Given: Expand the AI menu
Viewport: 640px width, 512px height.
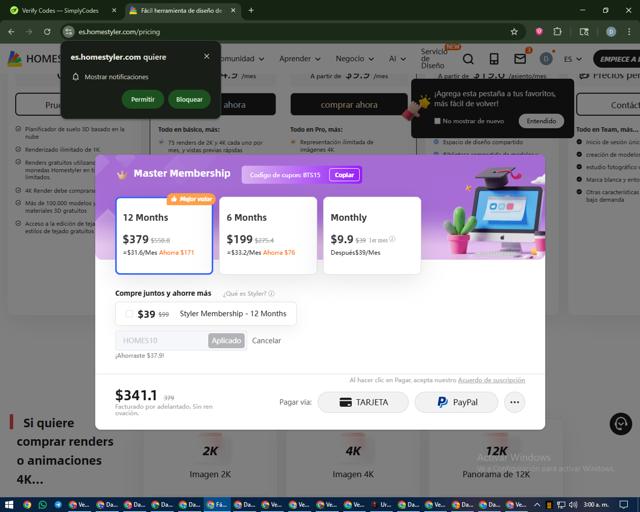Looking at the screenshot, I should pos(397,59).
